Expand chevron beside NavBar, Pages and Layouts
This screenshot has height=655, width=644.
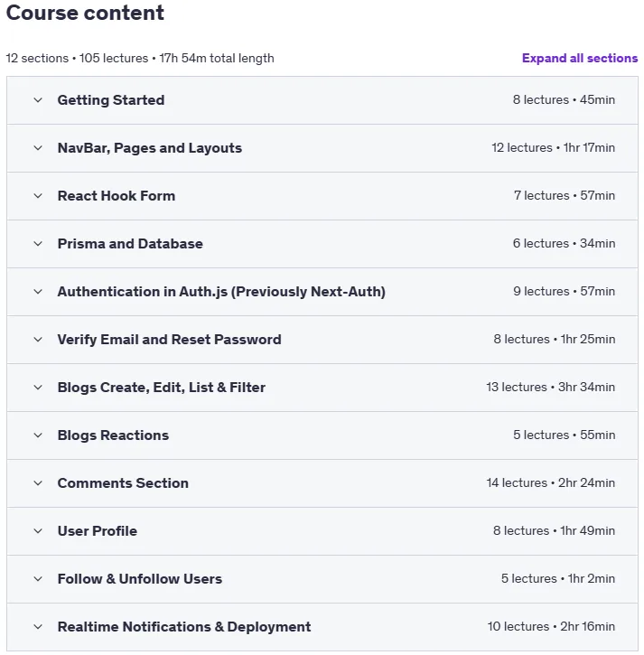click(x=38, y=148)
